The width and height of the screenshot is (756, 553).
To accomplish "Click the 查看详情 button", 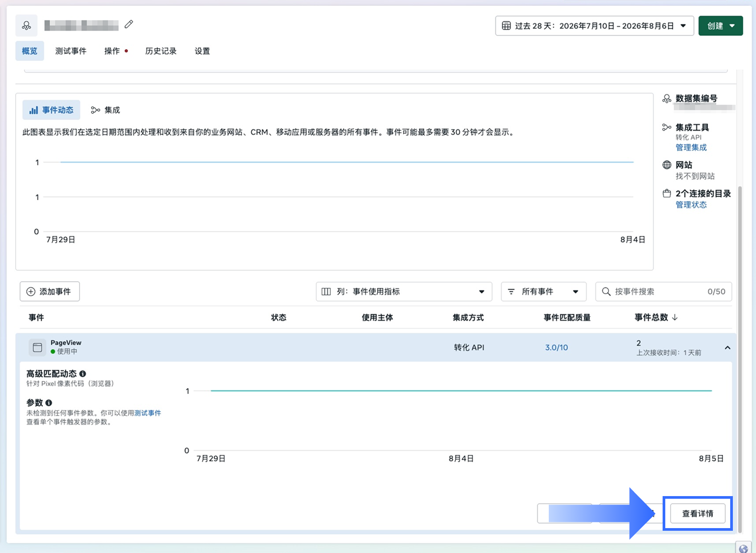I will [698, 514].
